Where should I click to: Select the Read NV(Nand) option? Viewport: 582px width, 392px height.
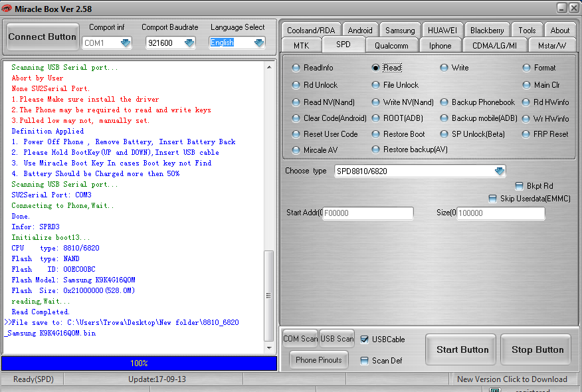(x=296, y=102)
